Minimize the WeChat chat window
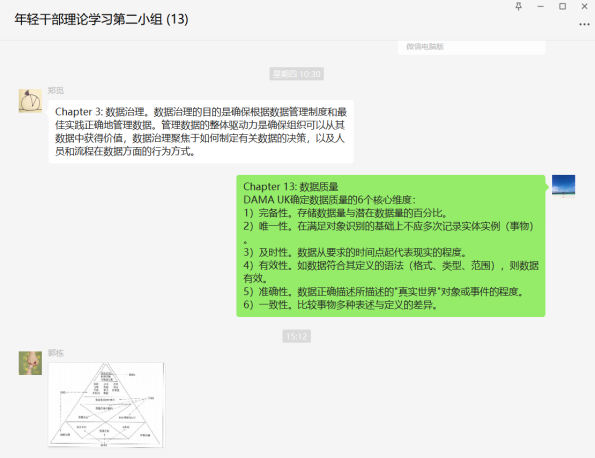 point(541,6)
